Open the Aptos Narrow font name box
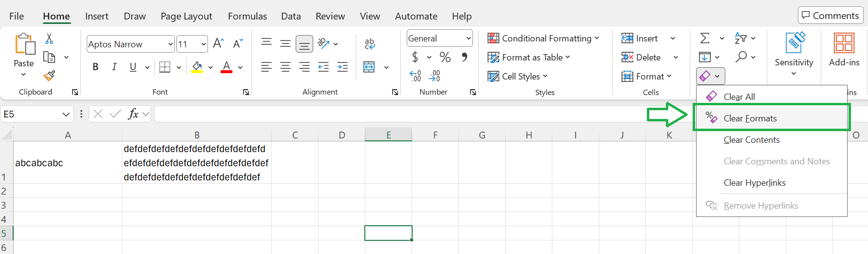The height and width of the screenshot is (254, 868). click(x=131, y=44)
